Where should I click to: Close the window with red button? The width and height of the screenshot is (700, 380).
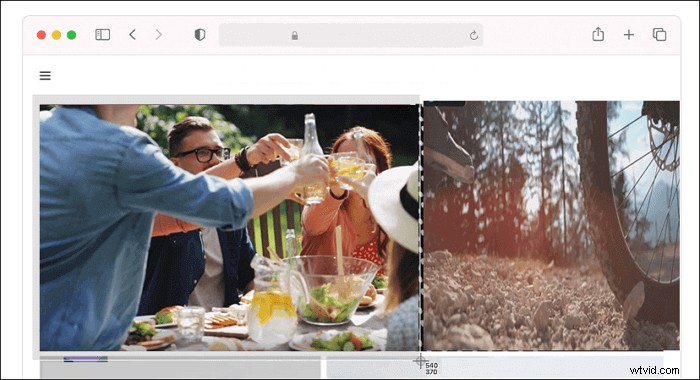(41, 35)
